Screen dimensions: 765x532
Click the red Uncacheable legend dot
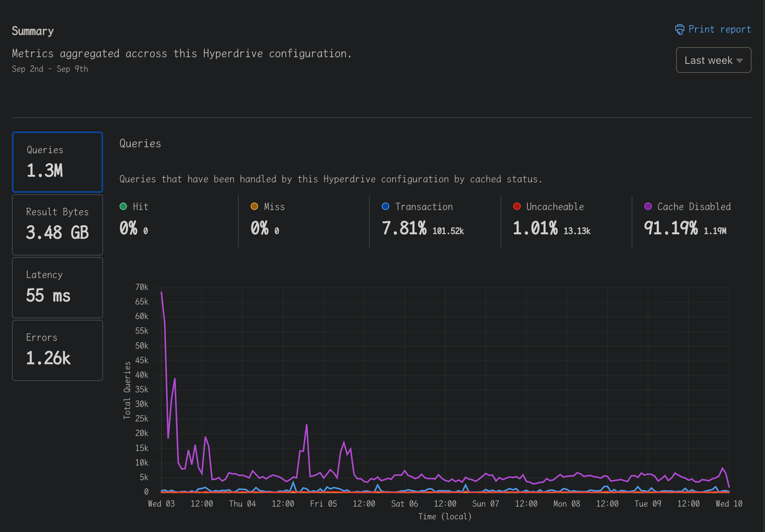(517, 206)
